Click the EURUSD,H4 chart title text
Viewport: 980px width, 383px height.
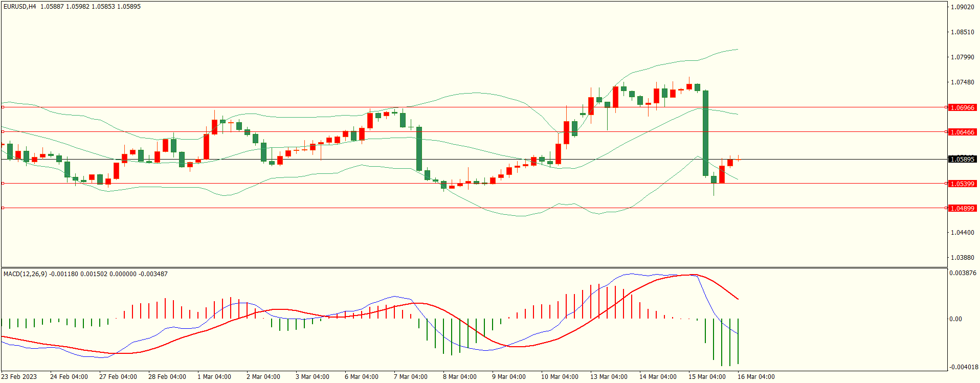coord(20,7)
